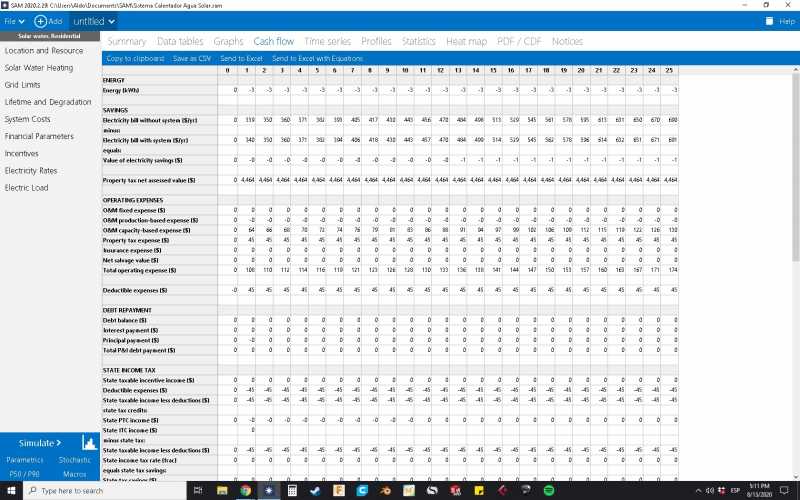Viewport: 800px width, 500px height.
Task: Expand the untitled case dropdown
Action: [95, 21]
